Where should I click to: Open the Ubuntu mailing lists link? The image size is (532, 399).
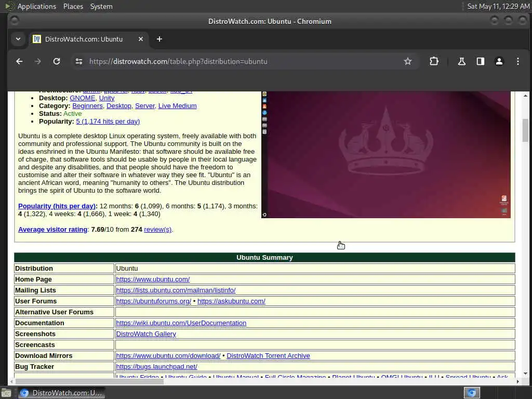click(176, 290)
